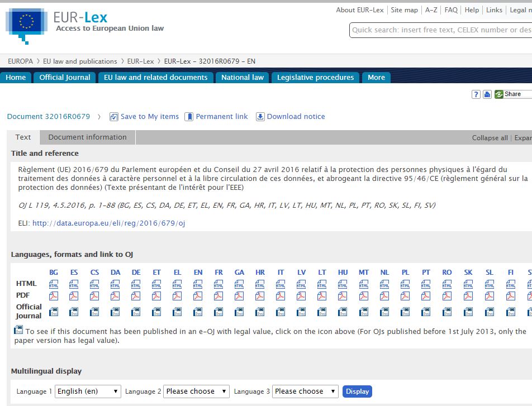Image resolution: width=532 pixels, height=406 pixels.
Task: Click EU law and publications breadcrumb
Action: [80, 61]
